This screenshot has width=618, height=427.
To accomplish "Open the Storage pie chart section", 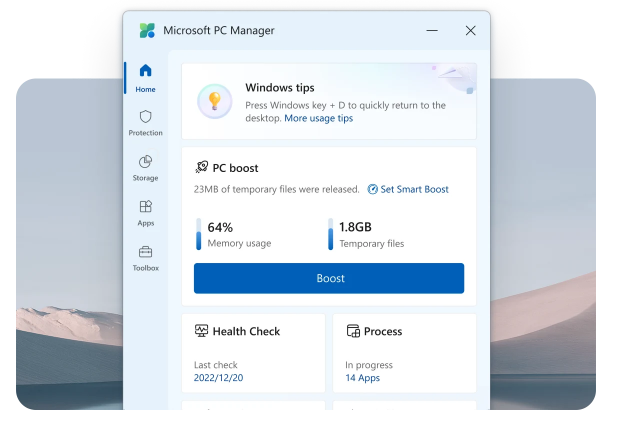I will [145, 168].
